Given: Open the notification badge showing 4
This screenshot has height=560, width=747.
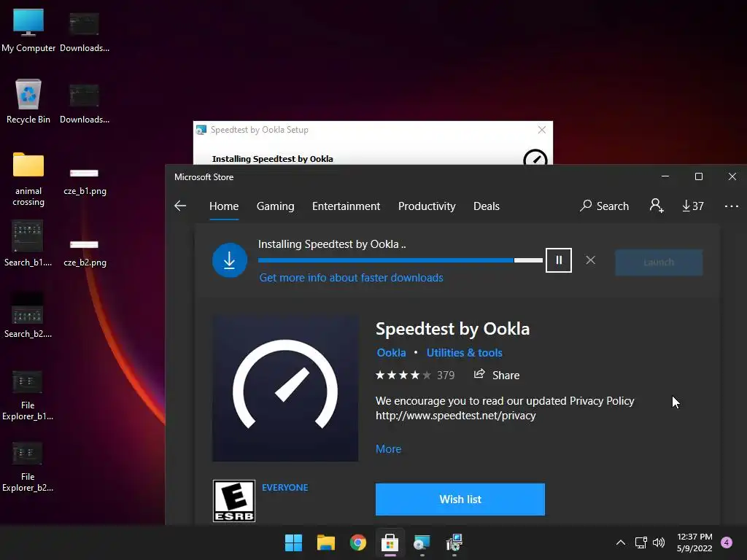Looking at the screenshot, I should point(727,542).
